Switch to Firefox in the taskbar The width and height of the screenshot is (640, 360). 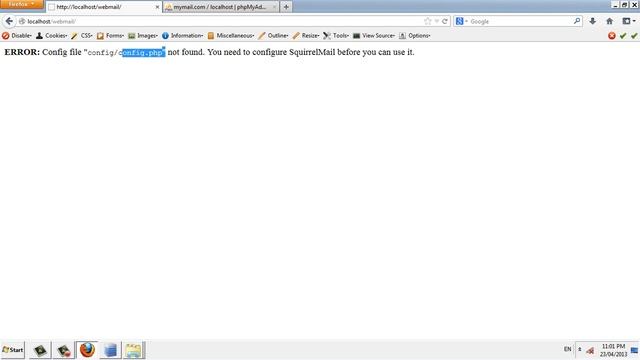pos(87,350)
